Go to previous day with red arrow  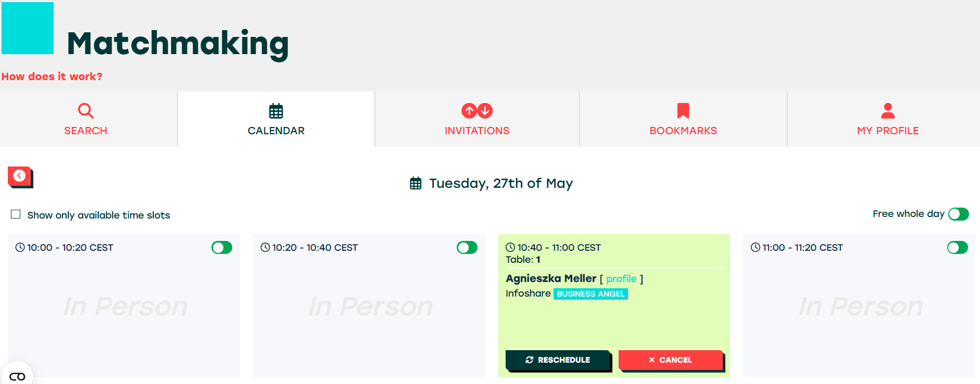point(20,177)
